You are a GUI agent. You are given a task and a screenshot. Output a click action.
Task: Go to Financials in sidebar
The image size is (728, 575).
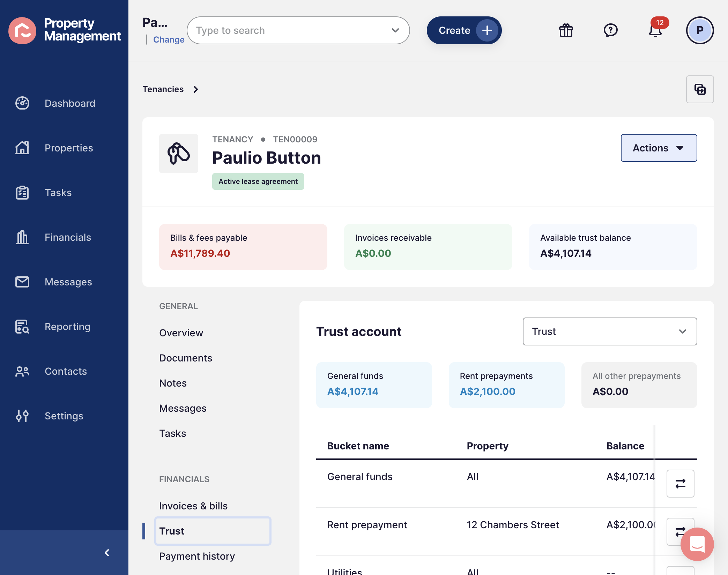click(68, 237)
